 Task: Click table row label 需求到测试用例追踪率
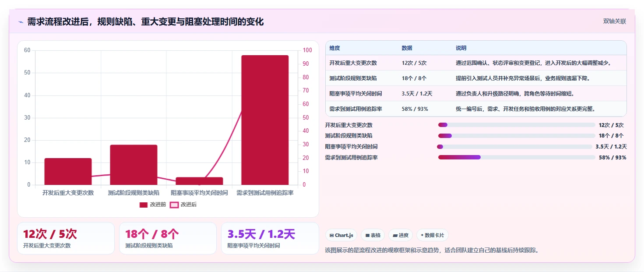[355, 109]
